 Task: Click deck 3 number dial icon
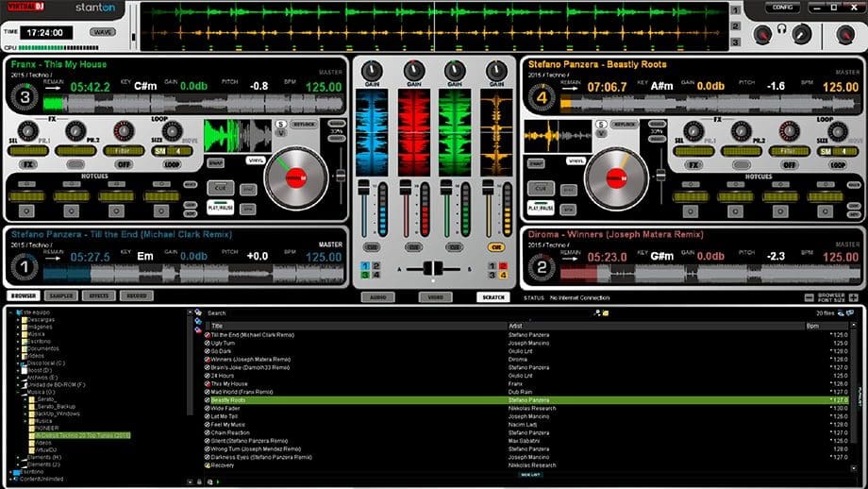point(25,97)
